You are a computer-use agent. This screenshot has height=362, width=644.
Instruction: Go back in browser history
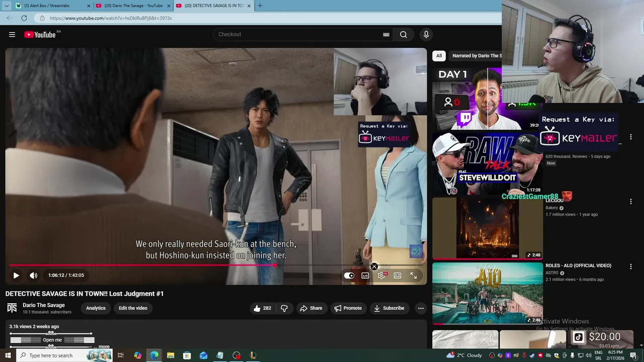point(9,18)
